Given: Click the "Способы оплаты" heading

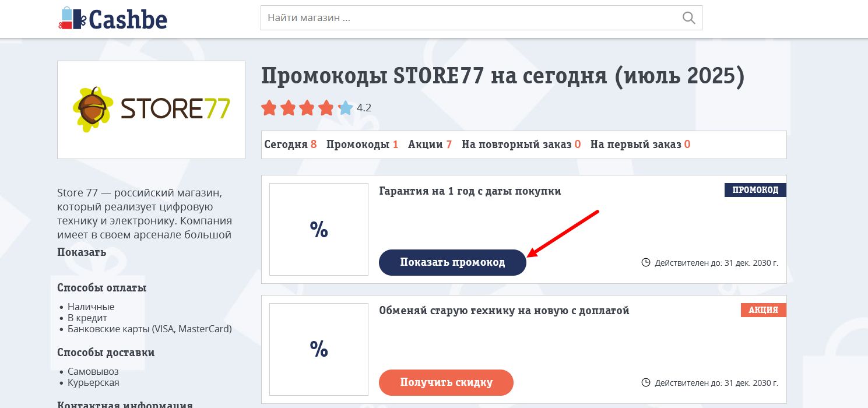Looking at the screenshot, I should coord(102,288).
